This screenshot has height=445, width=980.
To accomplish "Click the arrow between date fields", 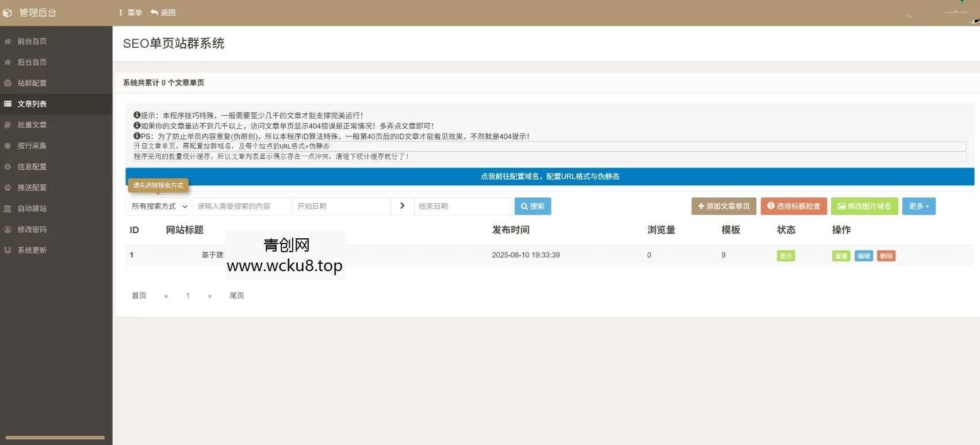I will pos(403,206).
